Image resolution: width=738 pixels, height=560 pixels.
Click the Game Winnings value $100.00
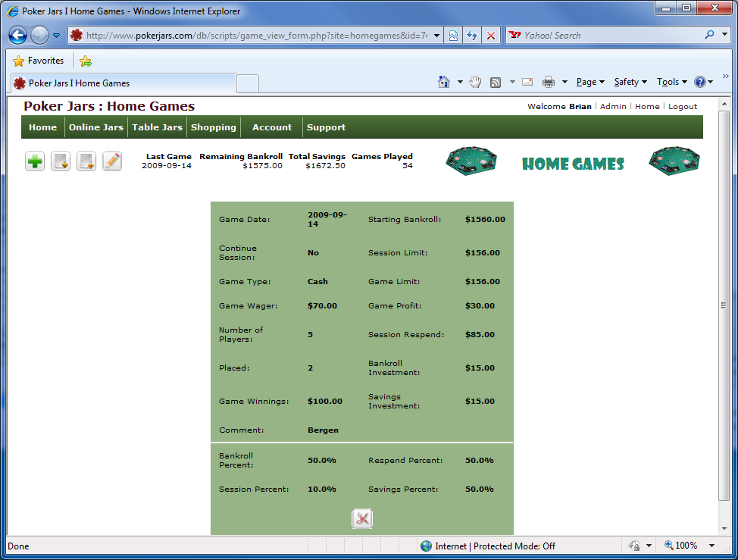point(325,402)
